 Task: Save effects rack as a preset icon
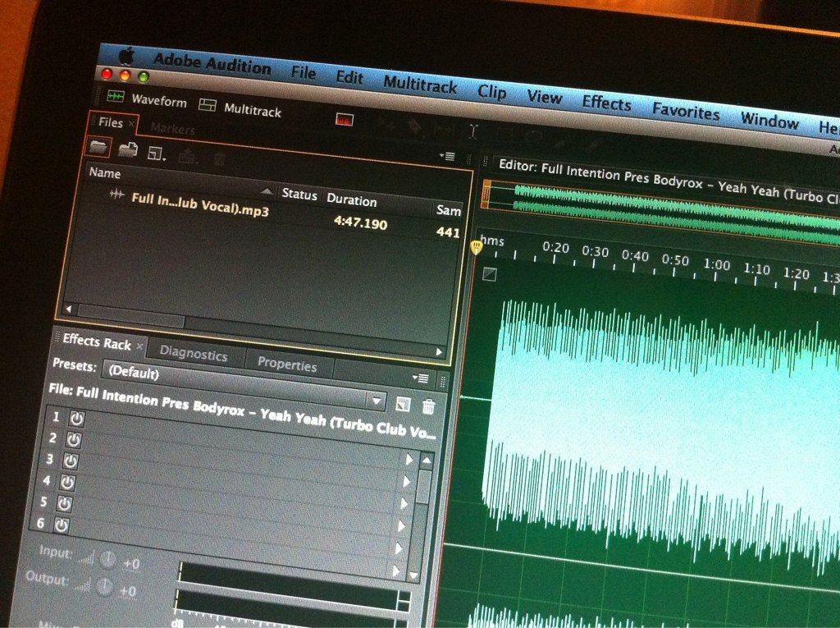(x=402, y=404)
